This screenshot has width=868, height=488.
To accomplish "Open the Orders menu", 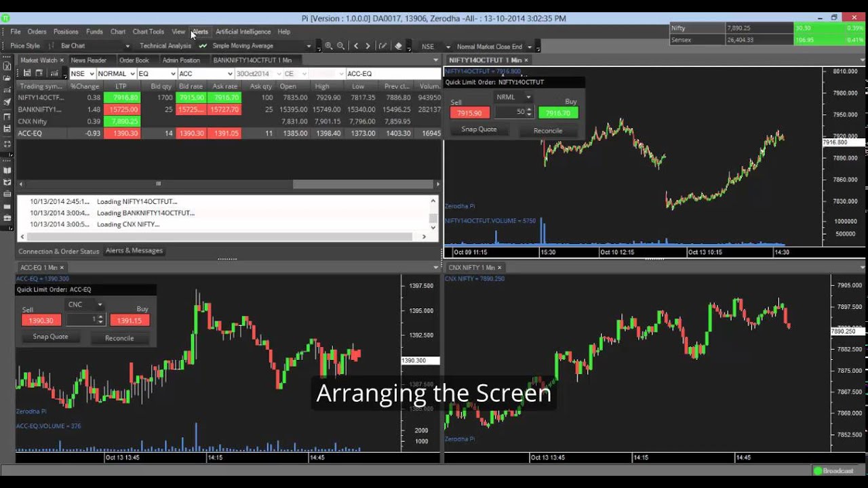I will [37, 32].
